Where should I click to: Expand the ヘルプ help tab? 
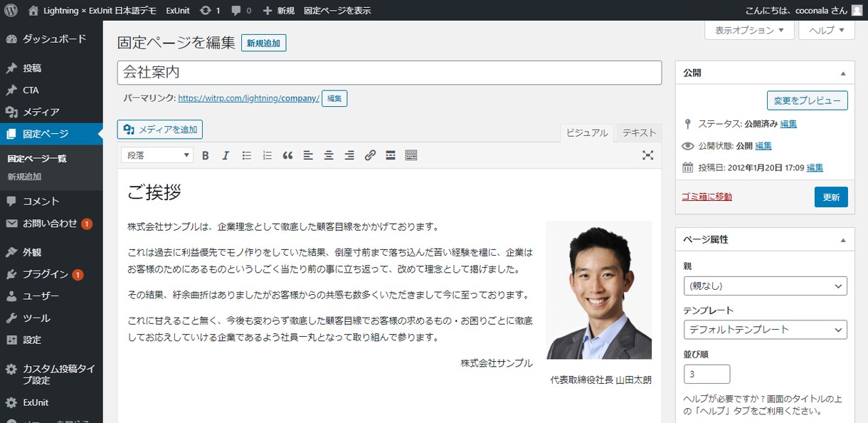click(x=826, y=31)
